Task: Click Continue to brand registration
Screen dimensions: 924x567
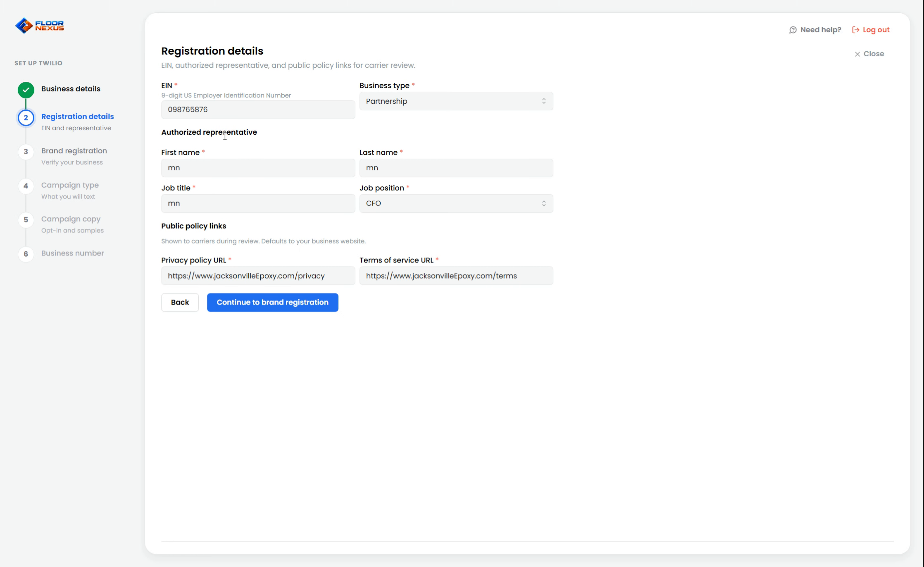Action: [273, 303]
